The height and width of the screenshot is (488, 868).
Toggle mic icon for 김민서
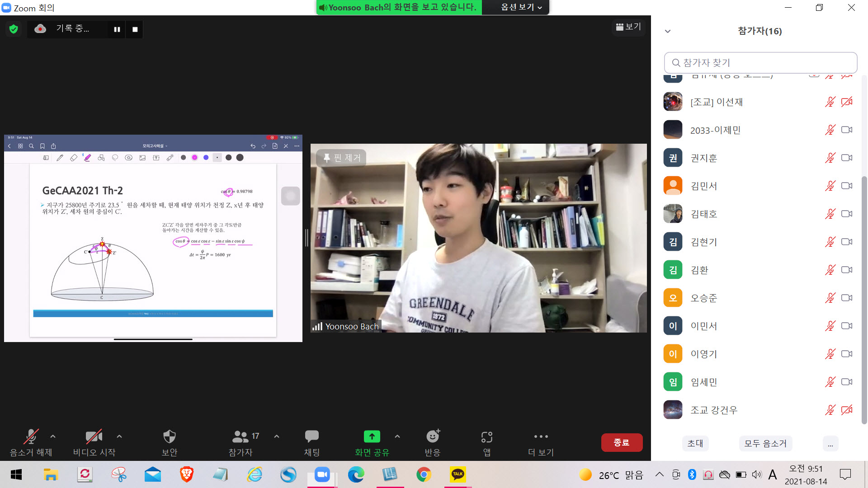click(x=830, y=186)
